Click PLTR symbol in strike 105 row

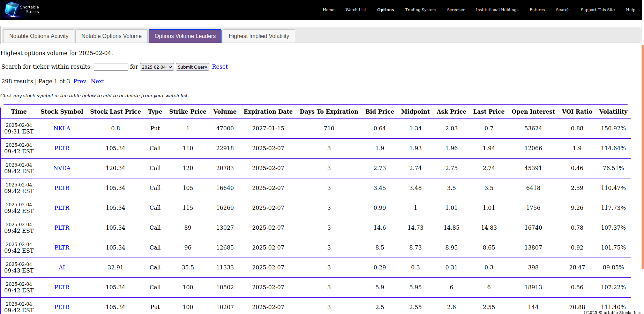click(x=62, y=188)
